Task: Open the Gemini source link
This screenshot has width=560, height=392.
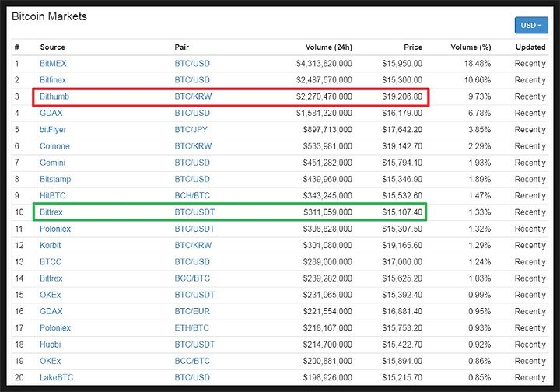Action: (x=53, y=163)
